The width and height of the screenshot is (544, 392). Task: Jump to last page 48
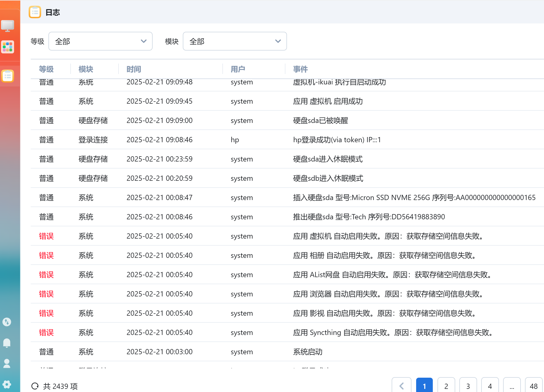pyautogui.click(x=534, y=386)
